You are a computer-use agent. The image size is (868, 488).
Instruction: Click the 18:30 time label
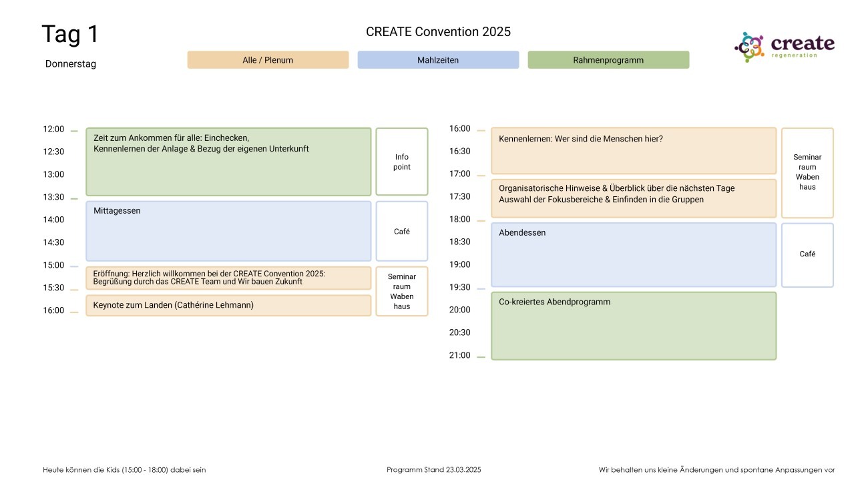pyautogui.click(x=459, y=242)
